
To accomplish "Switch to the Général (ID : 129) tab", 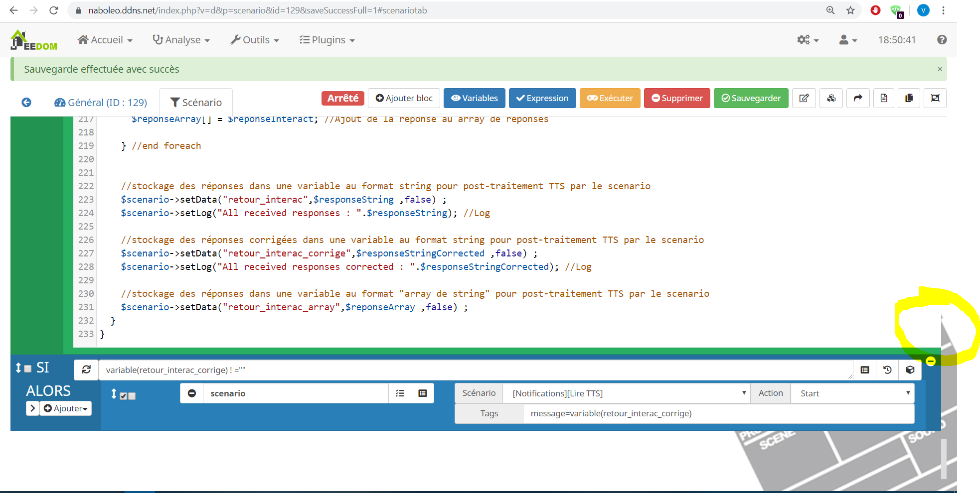I will [x=101, y=103].
